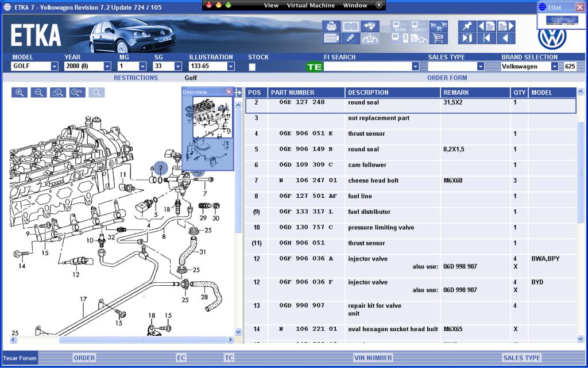This screenshot has height=368, width=588.
Task: Toggle the STOCK checkbox
Action: point(252,67)
